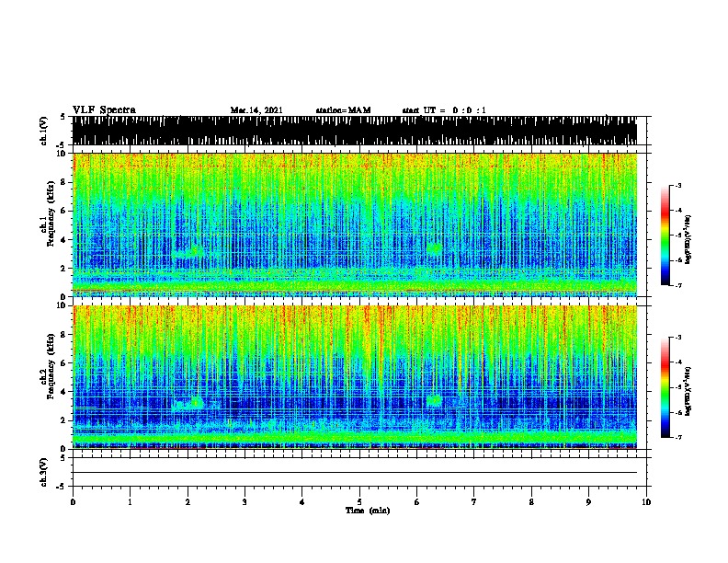Click time axis tick label "4"
Image resolution: width=728 pixels, height=563 pixels.
[x=302, y=502]
